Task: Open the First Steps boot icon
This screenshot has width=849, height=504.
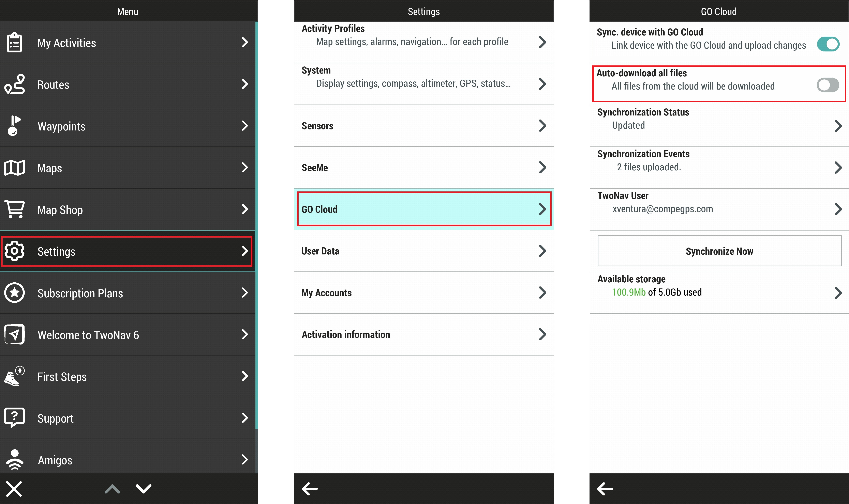Action: point(14,376)
